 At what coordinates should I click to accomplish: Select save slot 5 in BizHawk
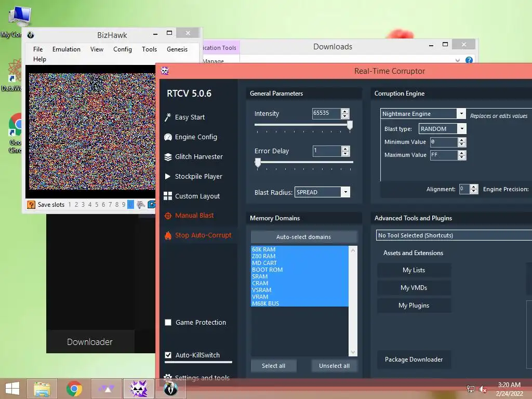click(x=97, y=205)
